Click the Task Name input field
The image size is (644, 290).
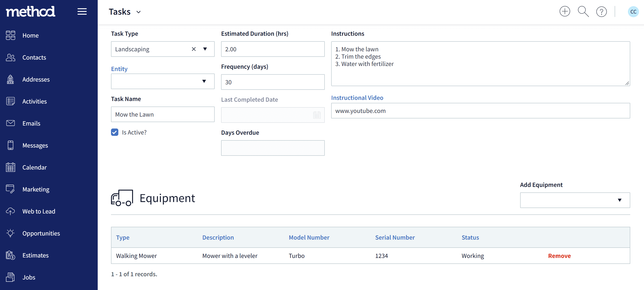(x=163, y=114)
